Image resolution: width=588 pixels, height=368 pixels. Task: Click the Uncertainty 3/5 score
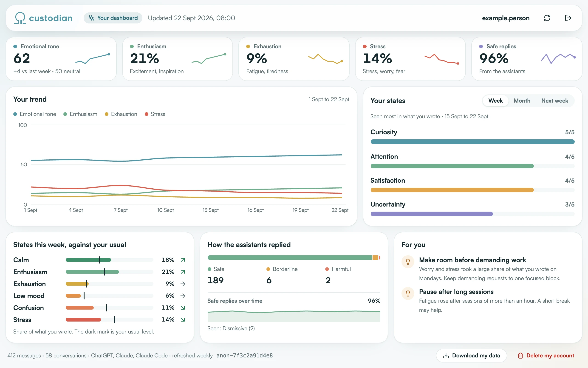(x=570, y=204)
